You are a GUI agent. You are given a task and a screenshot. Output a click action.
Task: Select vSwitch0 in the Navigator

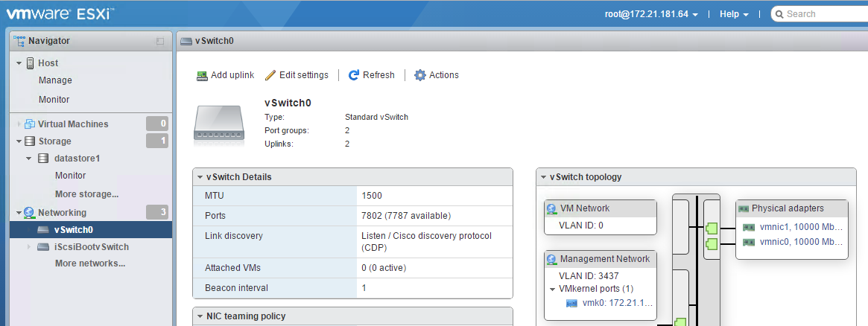click(91, 230)
